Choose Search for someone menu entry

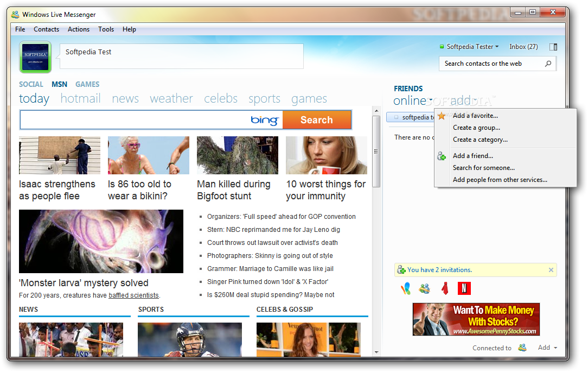(x=505, y=168)
